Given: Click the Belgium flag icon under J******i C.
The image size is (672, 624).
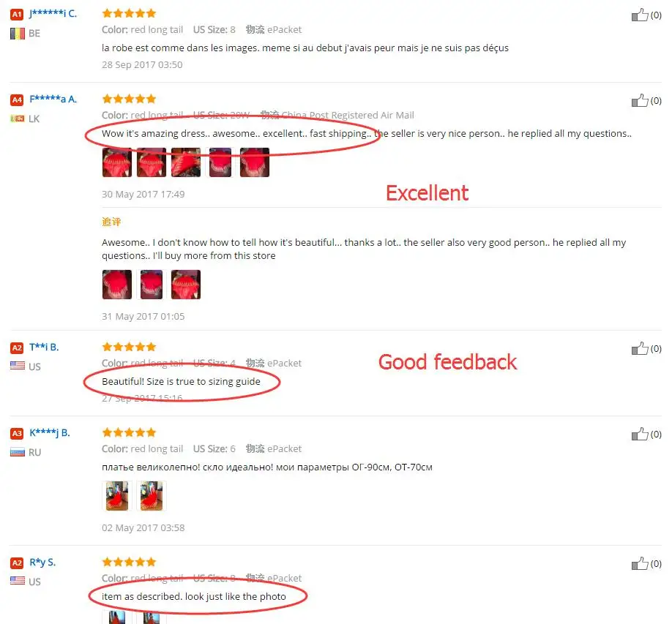Looking at the screenshot, I should coord(18,34).
